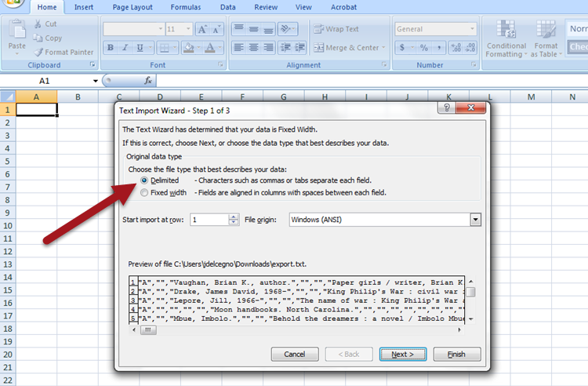Click the preview vertical scrollbar down arrow
588x386 pixels.
[471, 319]
